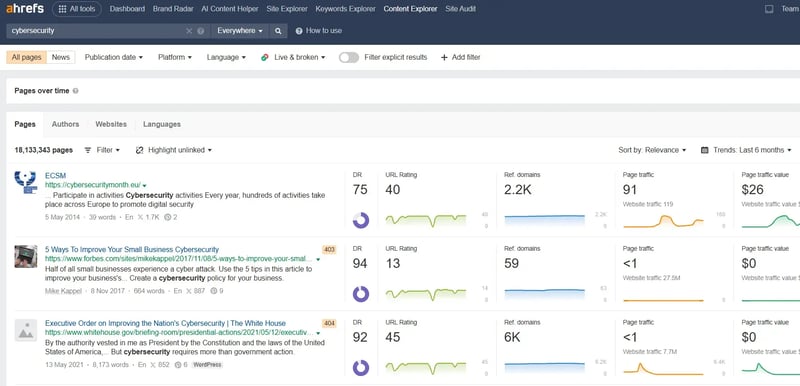Open Executive Order on Improving the Nation's Cybersecurity

click(165, 323)
